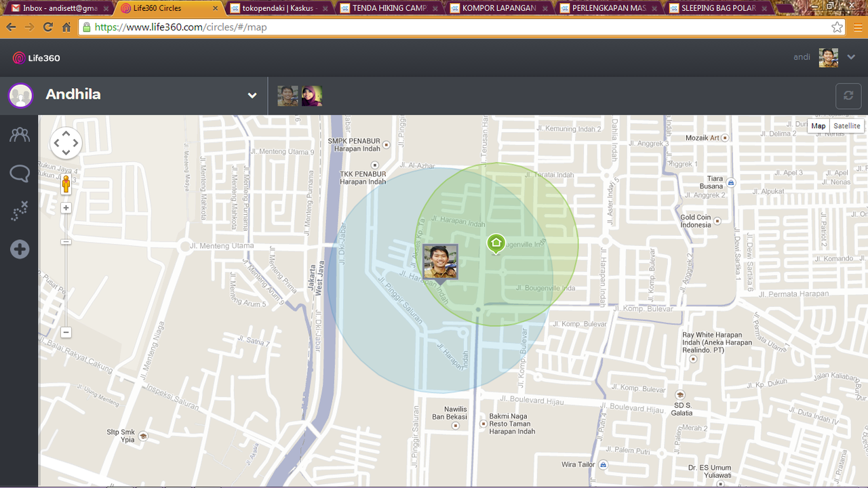Viewport: 868px width, 488px height.
Task: Open the places sidebar icon
Action: (20, 211)
